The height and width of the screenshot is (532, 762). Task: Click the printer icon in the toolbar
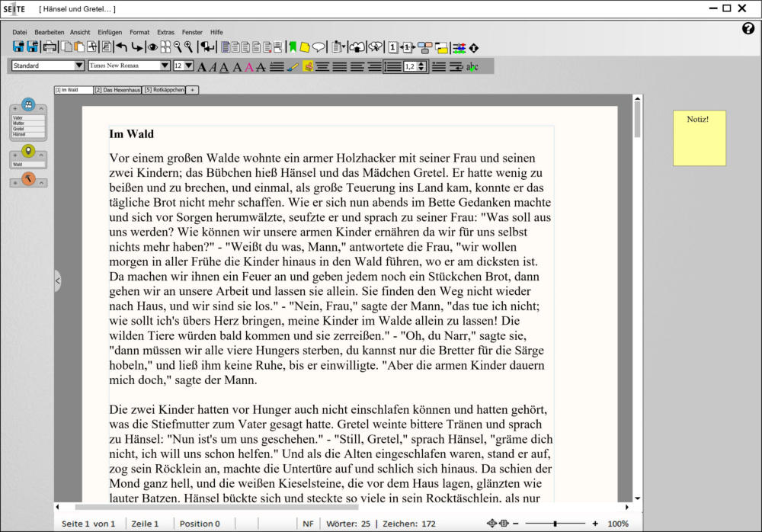[x=50, y=47]
